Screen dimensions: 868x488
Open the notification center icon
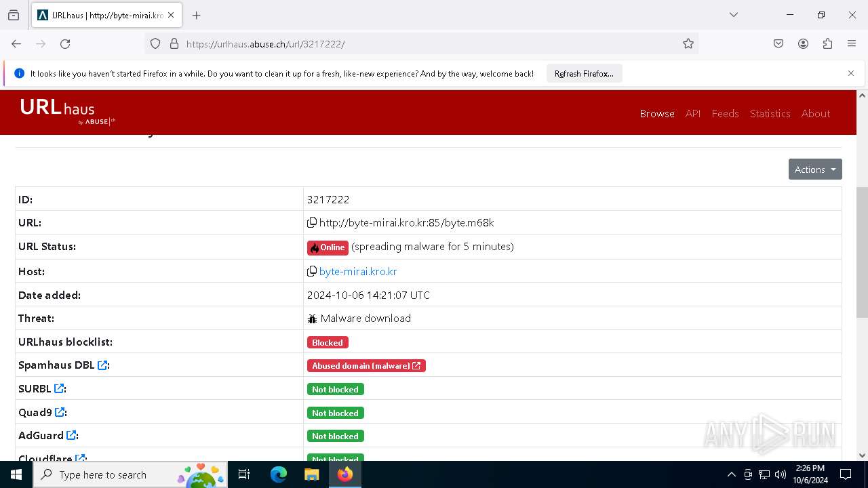point(846,474)
